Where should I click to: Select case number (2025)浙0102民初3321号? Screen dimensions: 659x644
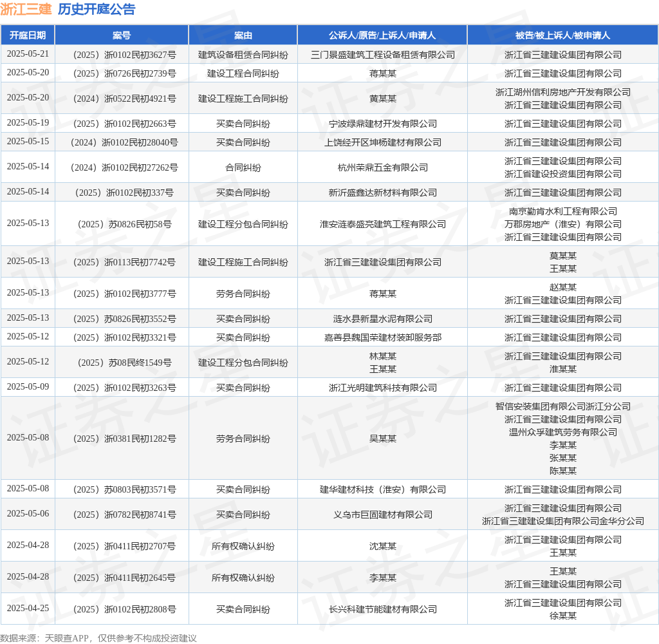[124, 337]
